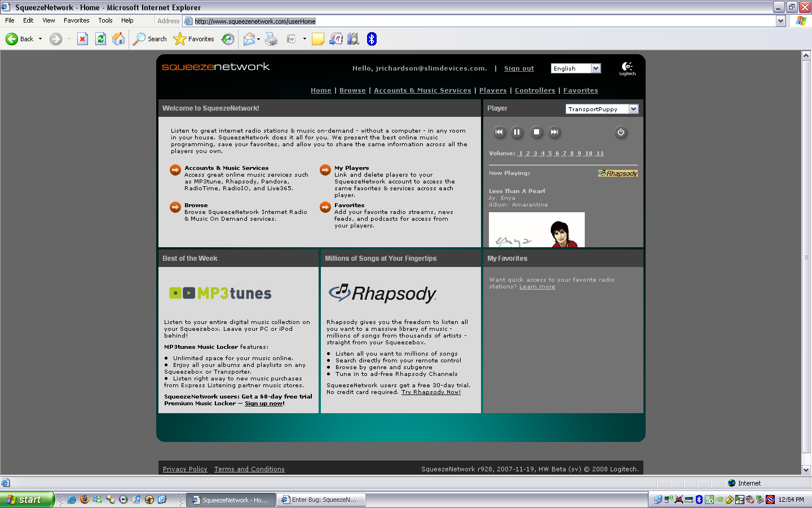Viewport: 812px width, 508px height.
Task: Set volume to level 5
Action: coord(550,154)
